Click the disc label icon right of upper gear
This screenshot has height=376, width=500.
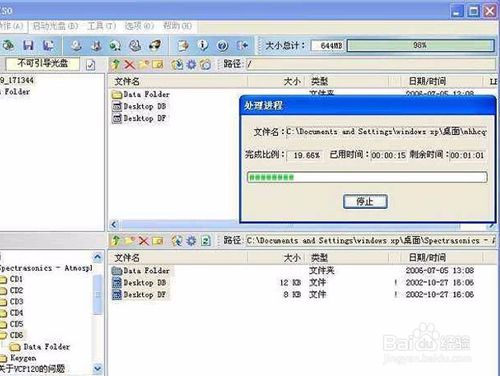point(206,64)
